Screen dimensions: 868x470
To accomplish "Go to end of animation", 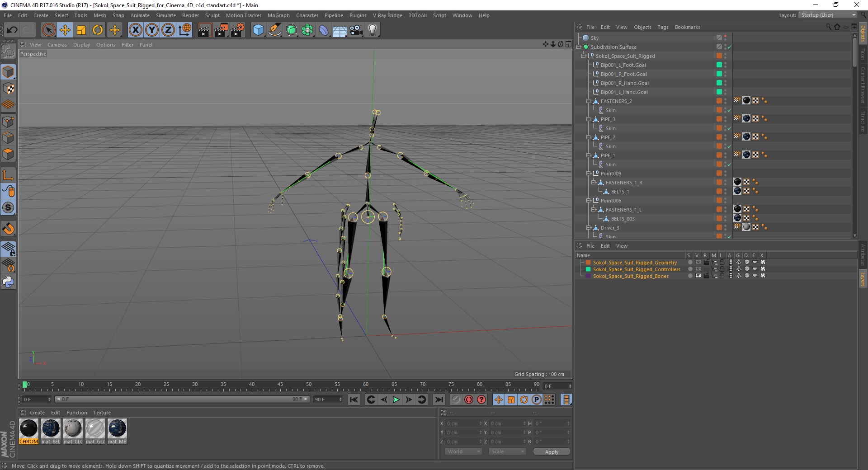I will [439, 399].
